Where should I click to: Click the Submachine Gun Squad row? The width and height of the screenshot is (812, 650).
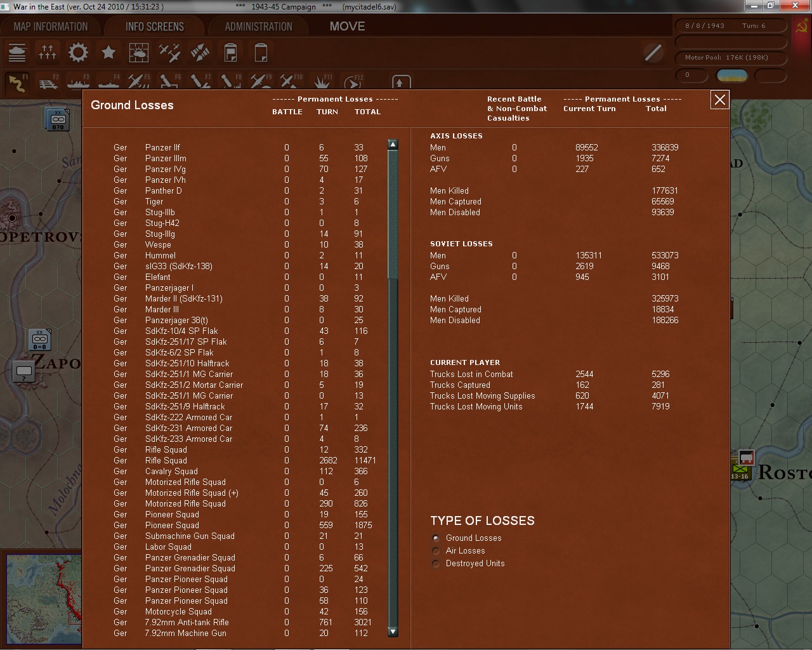point(246,536)
